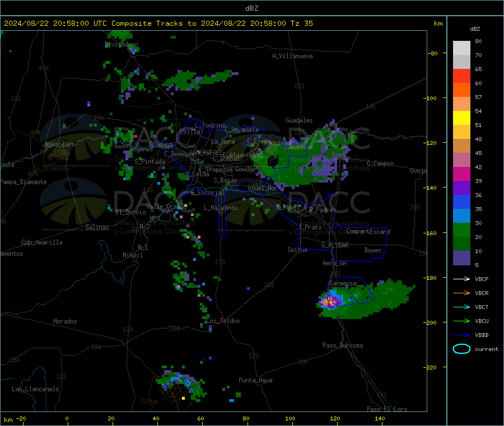Image resolution: width=504 pixels, height=426 pixels.
Task: Click the 'G_Campos' map label
Action: pyautogui.click(x=380, y=163)
